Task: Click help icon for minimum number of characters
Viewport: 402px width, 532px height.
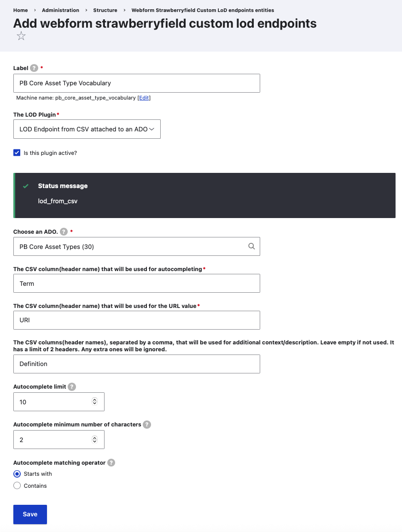Action: tap(146, 425)
